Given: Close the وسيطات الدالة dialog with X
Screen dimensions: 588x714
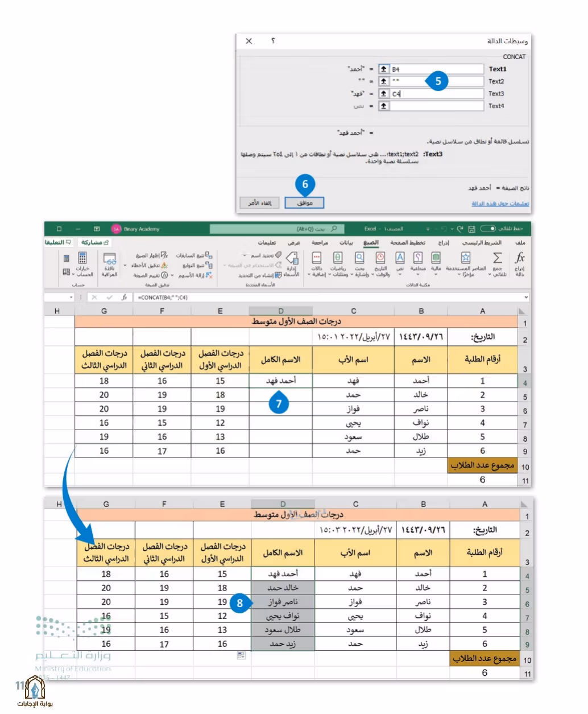Looking at the screenshot, I should pos(249,41).
